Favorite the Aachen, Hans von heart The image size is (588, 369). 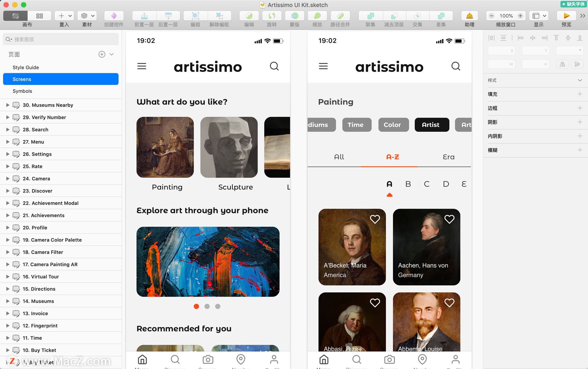click(x=449, y=219)
